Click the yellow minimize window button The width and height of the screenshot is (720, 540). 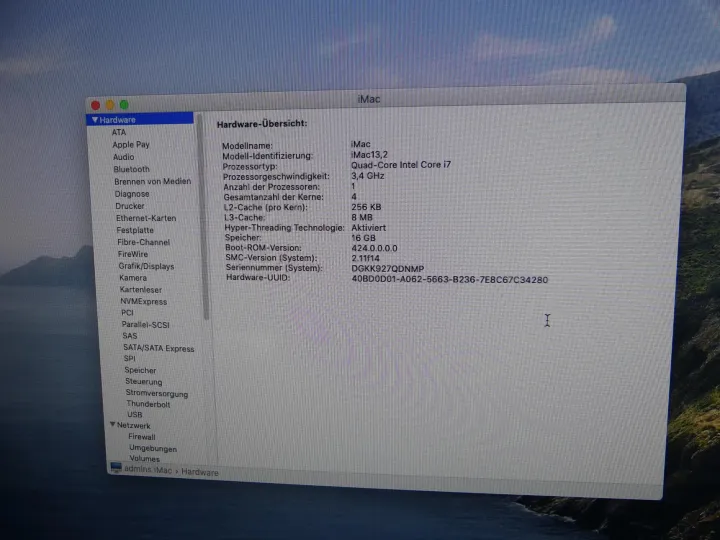(110, 105)
